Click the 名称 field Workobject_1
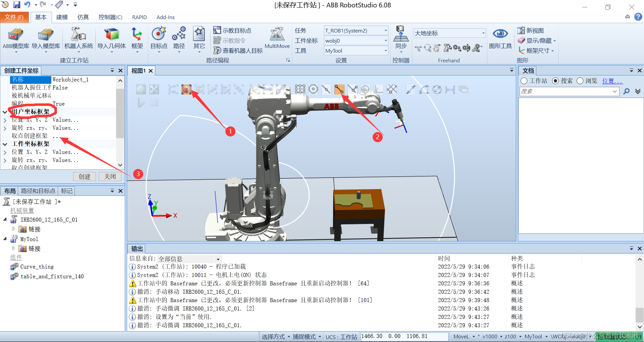The width and height of the screenshot is (644, 342). [84, 79]
